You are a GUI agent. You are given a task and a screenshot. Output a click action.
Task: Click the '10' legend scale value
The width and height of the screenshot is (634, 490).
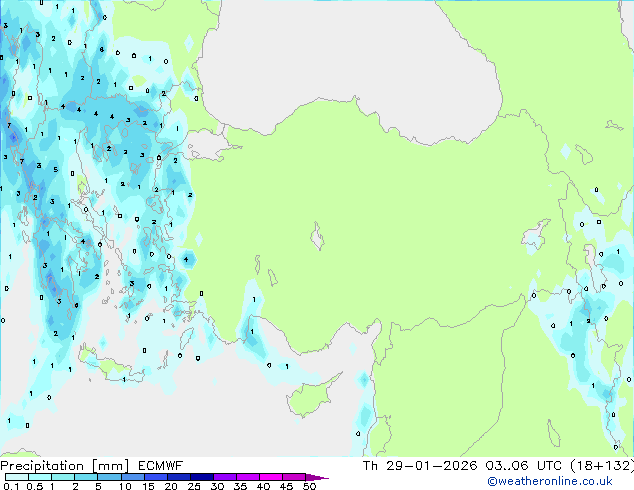click(125, 486)
